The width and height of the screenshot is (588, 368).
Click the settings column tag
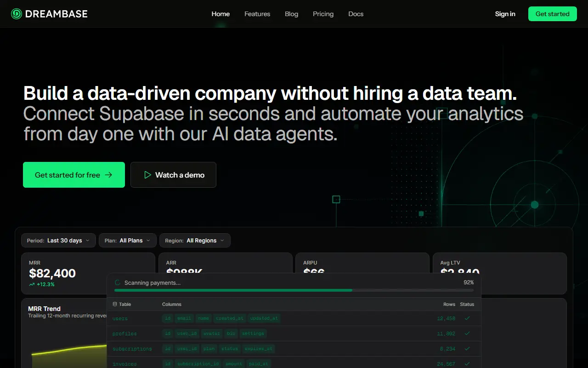click(x=253, y=333)
